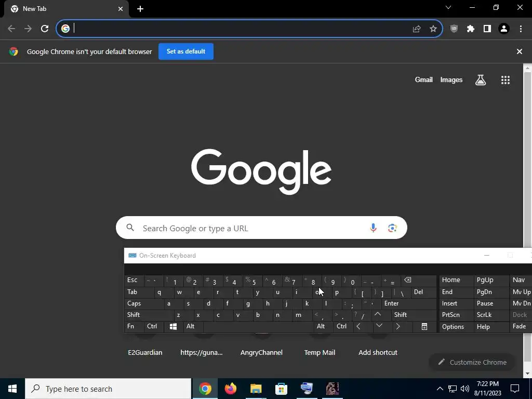532x399 pixels.
Task: Toggle Fn key on On-Screen Keyboard
Action: click(x=134, y=327)
